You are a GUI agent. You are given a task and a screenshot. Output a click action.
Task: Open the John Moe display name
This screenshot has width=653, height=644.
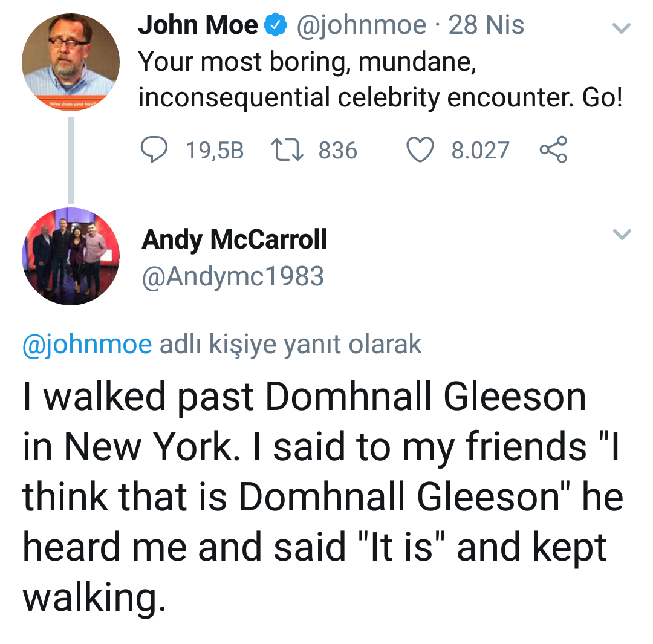[198, 25]
